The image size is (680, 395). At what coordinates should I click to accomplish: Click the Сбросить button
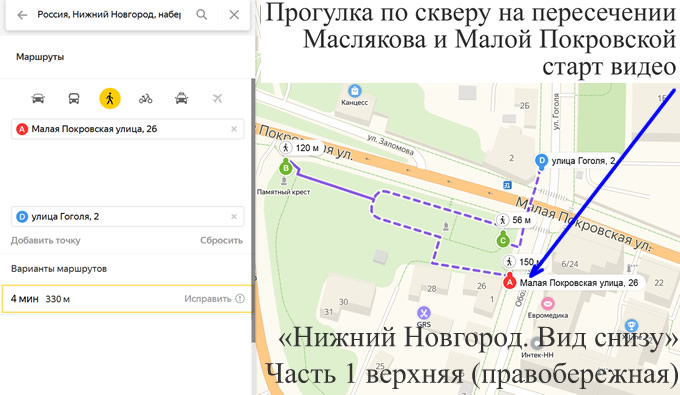221,240
